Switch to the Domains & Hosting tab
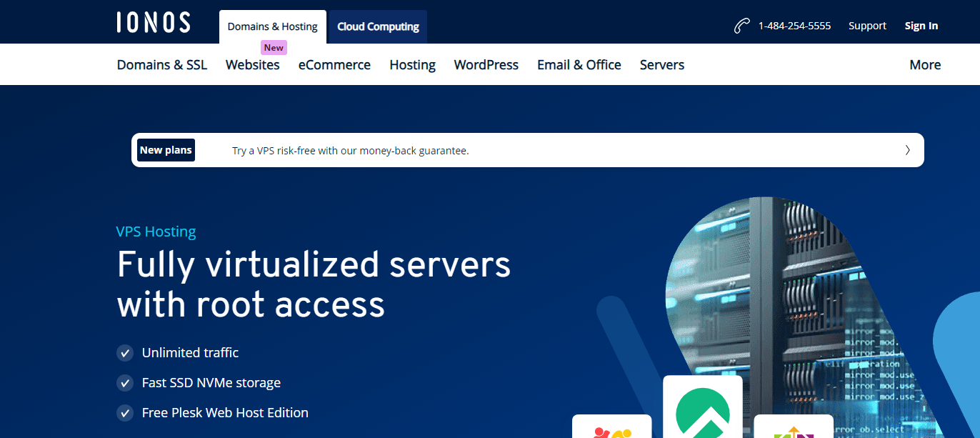This screenshot has height=438, width=980. 272,26
